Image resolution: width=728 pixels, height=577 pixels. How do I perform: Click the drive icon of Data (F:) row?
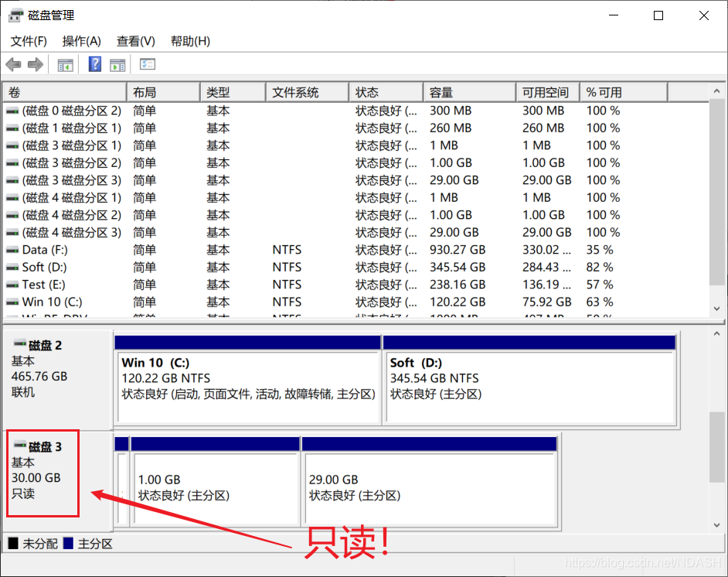click(x=12, y=251)
